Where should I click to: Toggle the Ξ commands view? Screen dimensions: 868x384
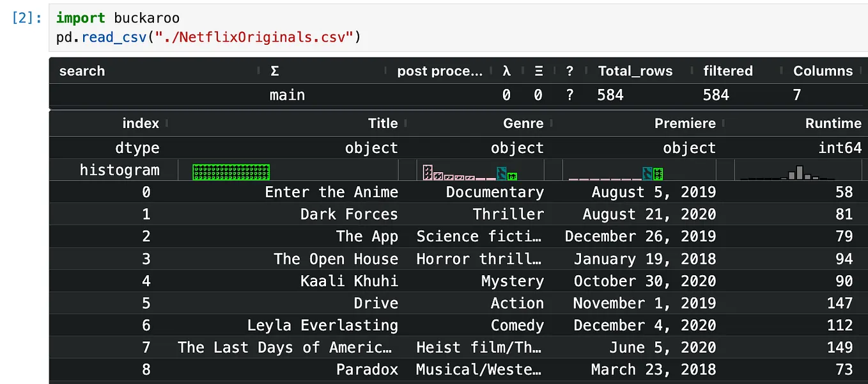pos(538,71)
